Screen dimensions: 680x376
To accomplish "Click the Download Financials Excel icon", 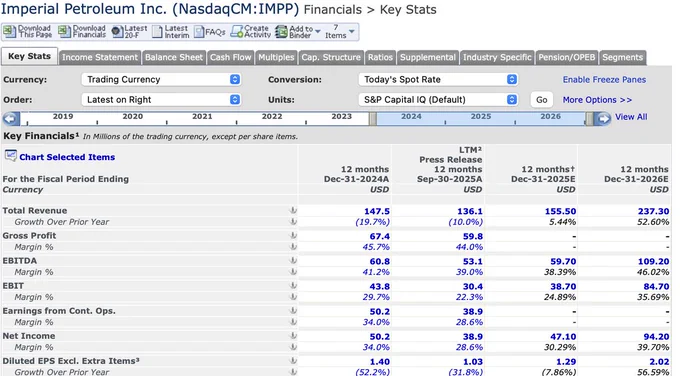I will pos(64,32).
